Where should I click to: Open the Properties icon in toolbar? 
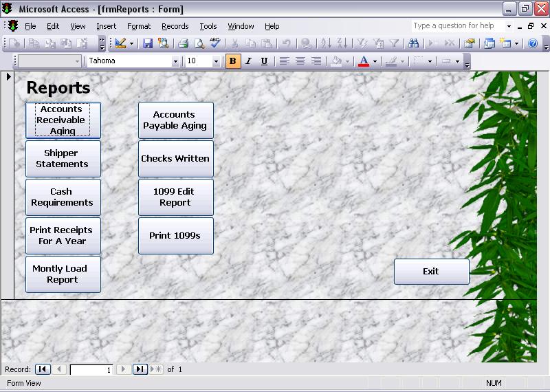[470, 43]
